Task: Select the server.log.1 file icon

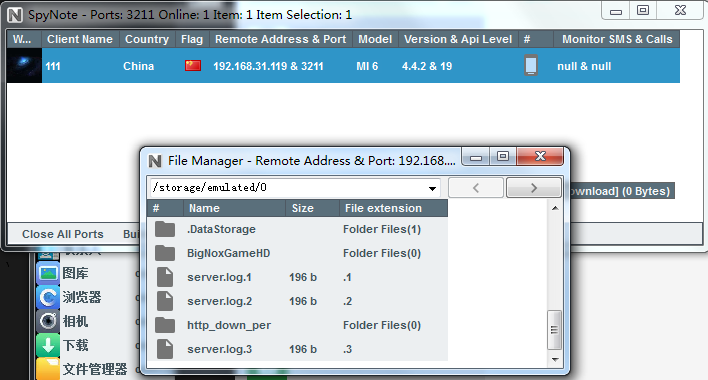Action: click(x=165, y=277)
